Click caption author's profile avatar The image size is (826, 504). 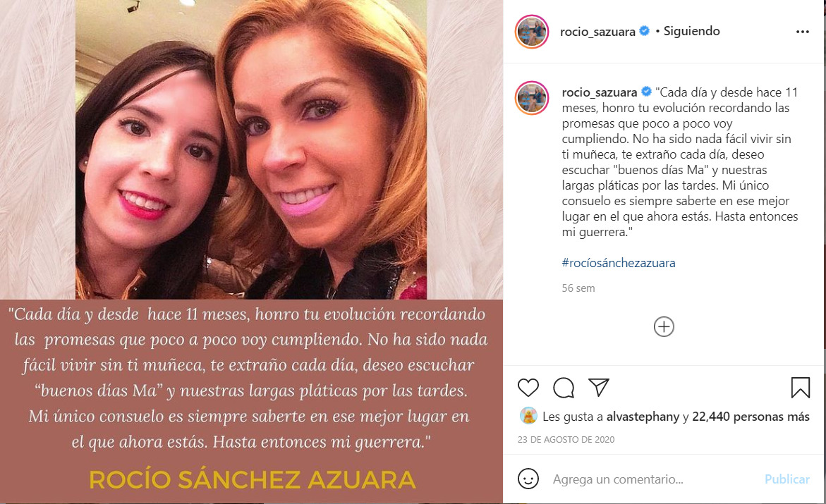point(532,98)
